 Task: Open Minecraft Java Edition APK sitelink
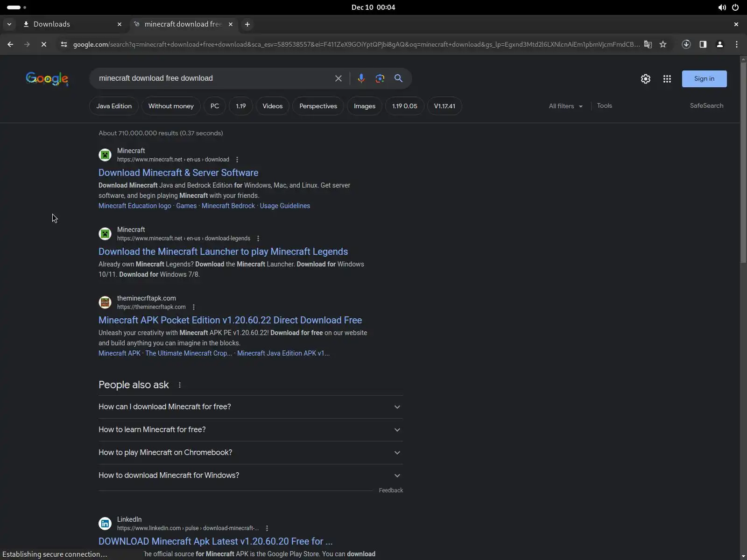[283, 353]
